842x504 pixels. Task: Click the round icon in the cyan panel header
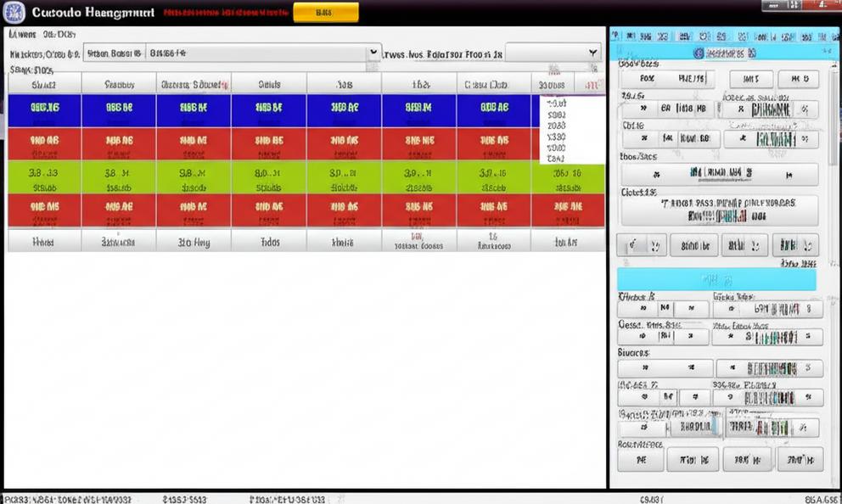point(699,53)
